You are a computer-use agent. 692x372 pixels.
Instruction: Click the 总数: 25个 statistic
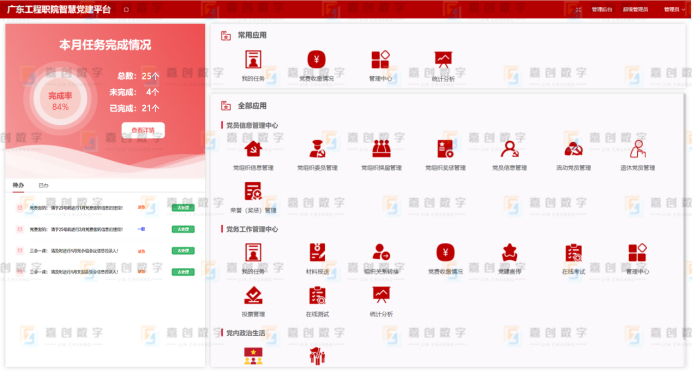138,76
